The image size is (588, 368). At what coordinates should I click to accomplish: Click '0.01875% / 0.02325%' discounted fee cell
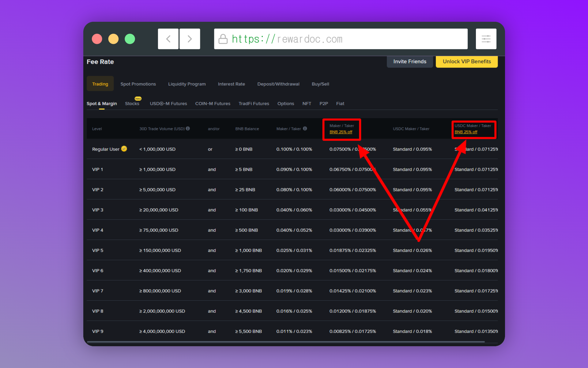(353, 250)
